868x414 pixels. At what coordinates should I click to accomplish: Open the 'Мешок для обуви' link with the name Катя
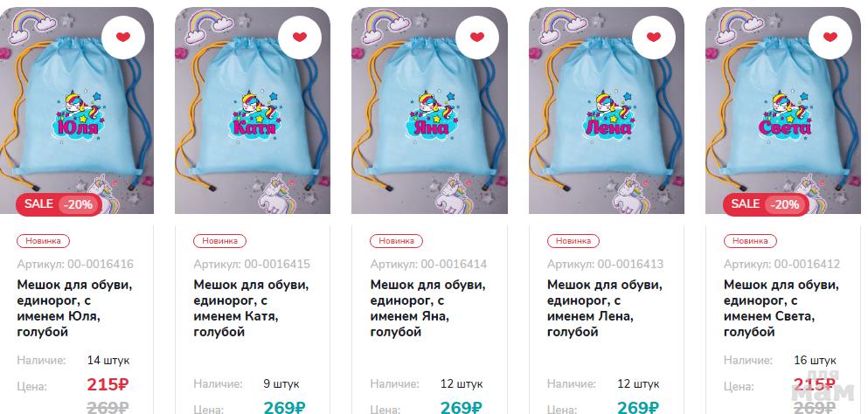tap(252, 309)
